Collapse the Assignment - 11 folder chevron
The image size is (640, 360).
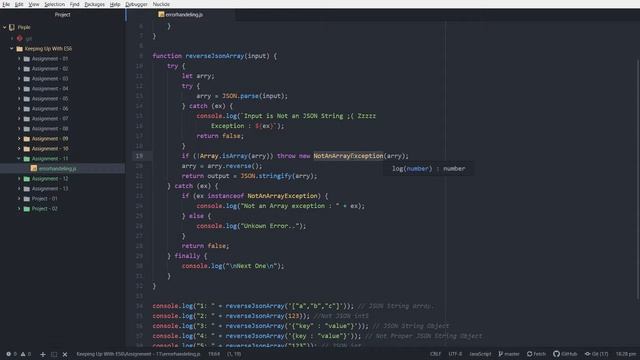(x=19, y=159)
